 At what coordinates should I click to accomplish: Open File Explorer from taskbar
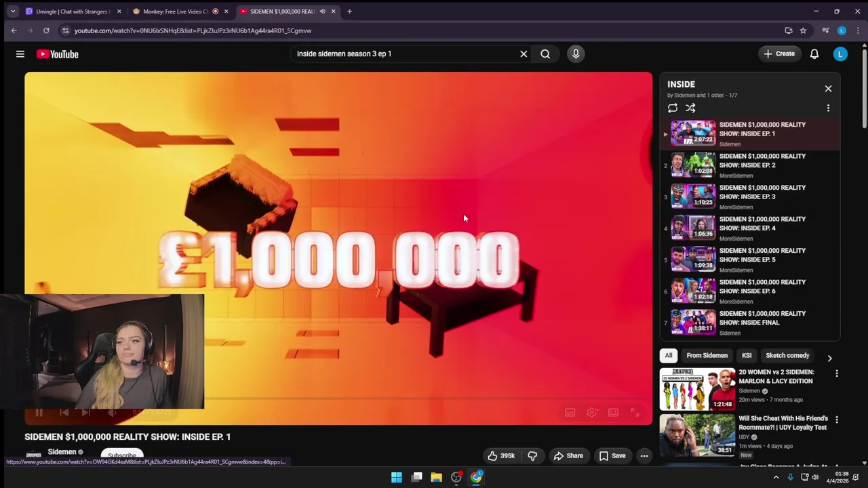point(437,477)
